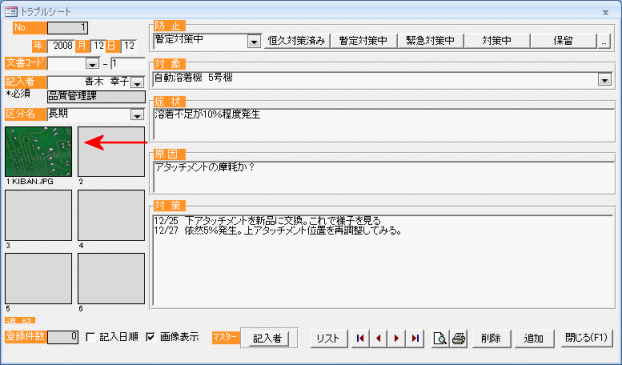This screenshot has height=365, width=622.
Task: Open the 防止 status dropdown
Action: pos(254,41)
